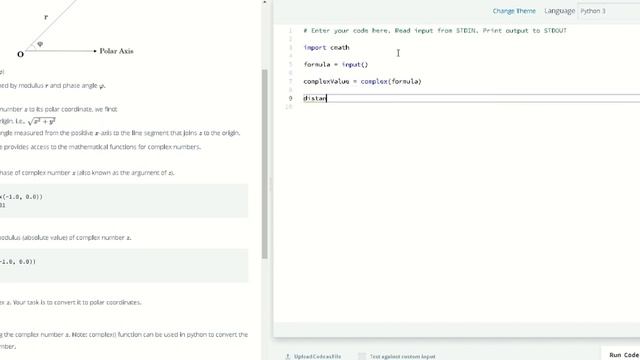Click the 'Language' label in editor header
Screen dimensions: 640x360
tap(559, 11)
